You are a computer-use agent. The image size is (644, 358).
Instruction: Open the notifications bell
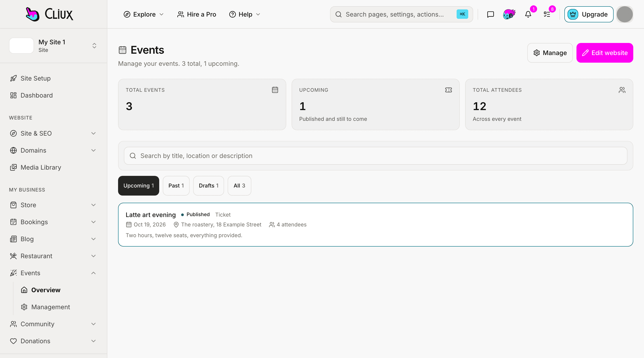(x=528, y=14)
